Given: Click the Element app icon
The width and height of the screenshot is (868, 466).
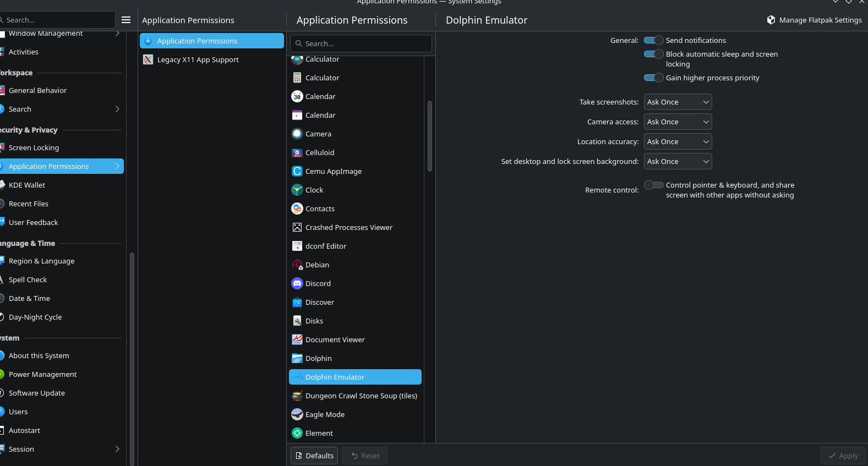Looking at the screenshot, I should [297, 433].
